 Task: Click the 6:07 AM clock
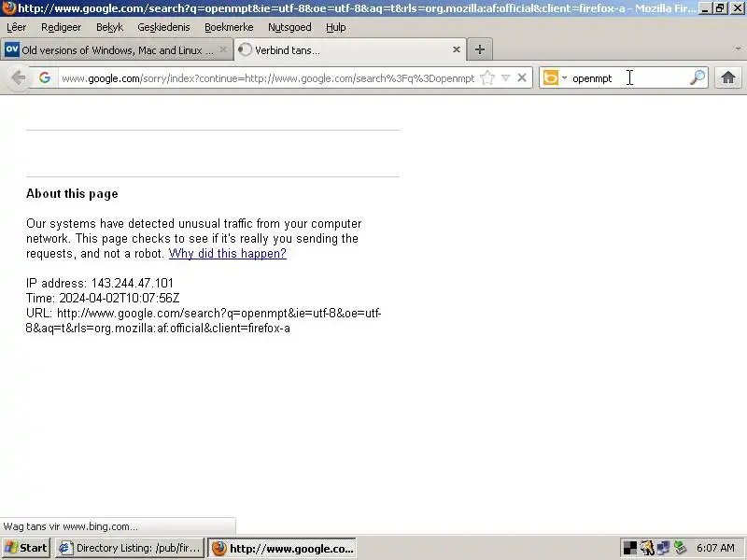coord(715,548)
